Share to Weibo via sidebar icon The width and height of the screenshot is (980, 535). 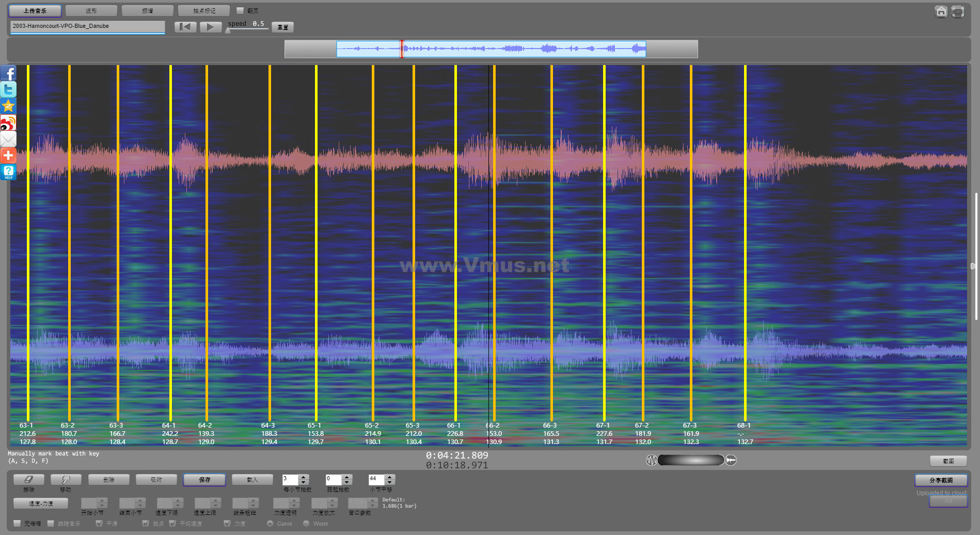tap(8, 123)
